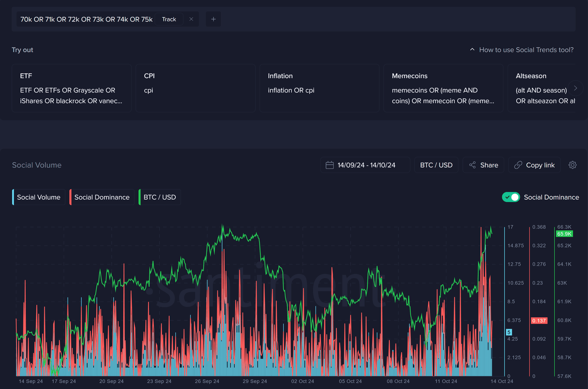This screenshot has height=389, width=588.
Task: Choose the Inflation trend suggestion
Action: 319,88
